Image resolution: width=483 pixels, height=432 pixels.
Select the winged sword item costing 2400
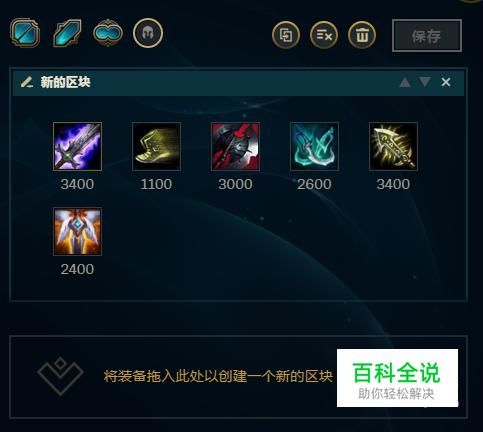coord(77,231)
